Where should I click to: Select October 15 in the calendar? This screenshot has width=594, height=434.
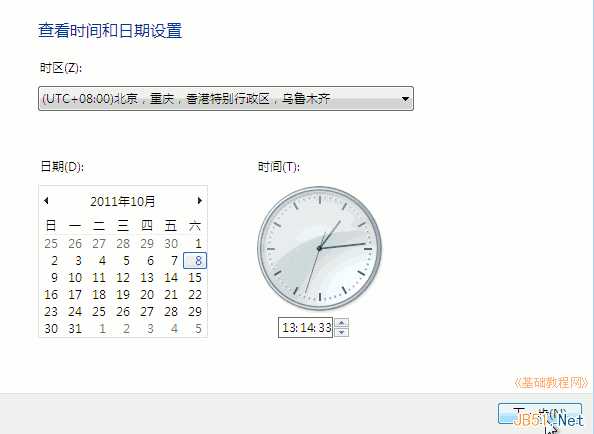195,278
